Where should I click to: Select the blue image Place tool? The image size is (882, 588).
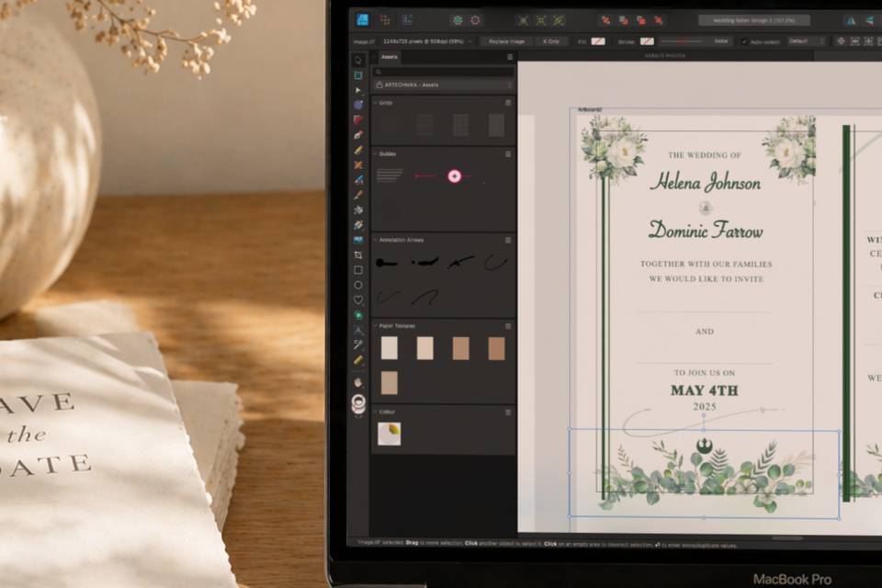tap(358, 240)
